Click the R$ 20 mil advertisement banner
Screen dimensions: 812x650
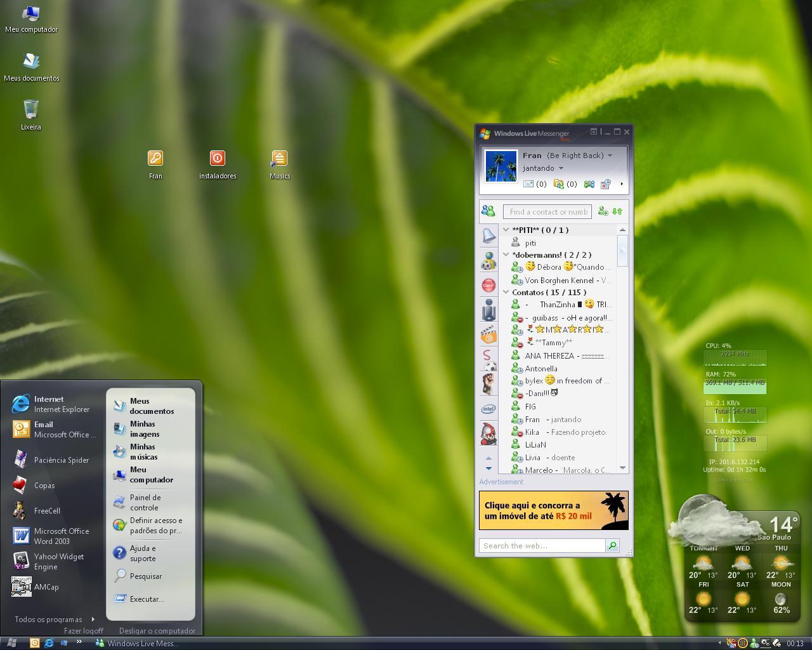[x=554, y=510]
